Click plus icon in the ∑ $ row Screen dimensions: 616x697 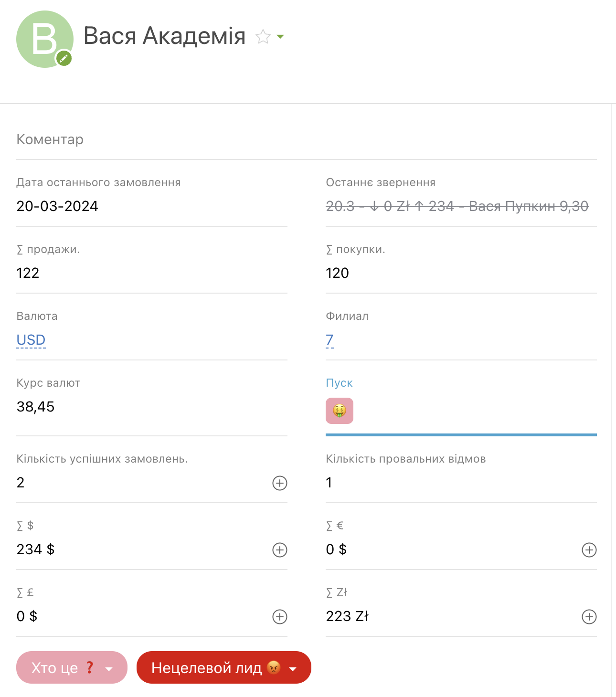280,550
